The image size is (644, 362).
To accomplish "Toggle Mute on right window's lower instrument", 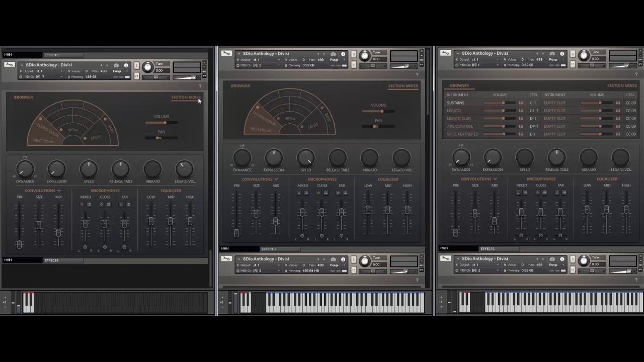I will pos(573,269).
